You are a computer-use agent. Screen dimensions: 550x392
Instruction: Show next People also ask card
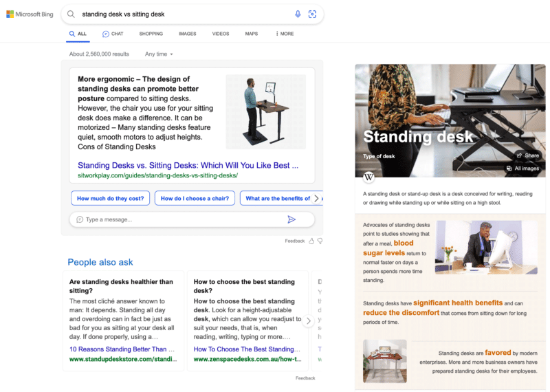pyautogui.click(x=309, y=320)
